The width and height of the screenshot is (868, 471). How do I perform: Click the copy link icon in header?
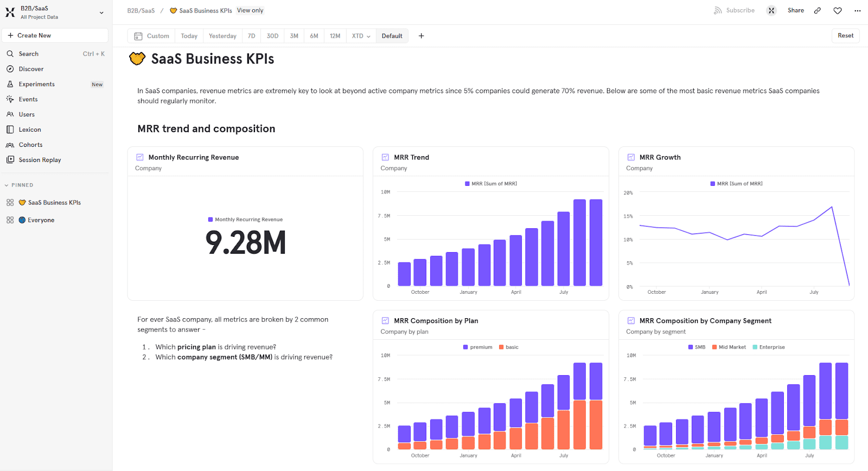coord(817,11)
